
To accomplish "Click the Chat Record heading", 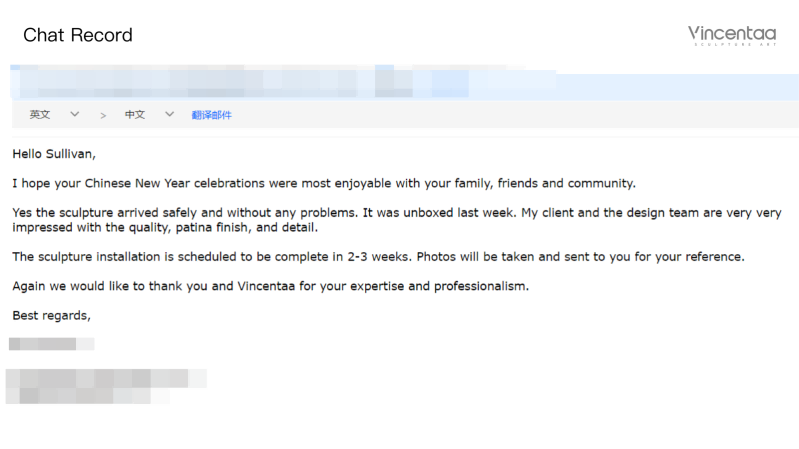I will tap(78, 35).
